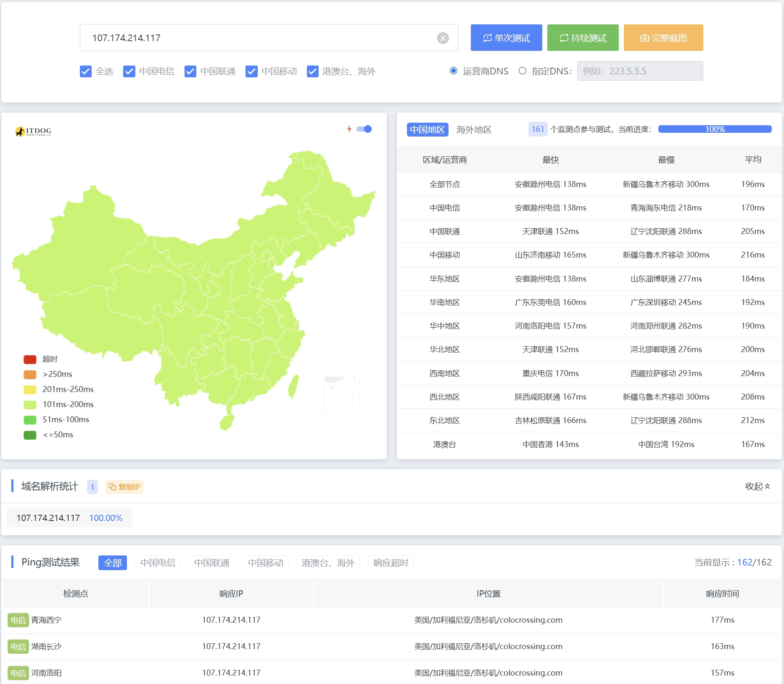Click the 复制IP copy icon button
This screenshot has width=784, height=684.
(x=124, y=487)
